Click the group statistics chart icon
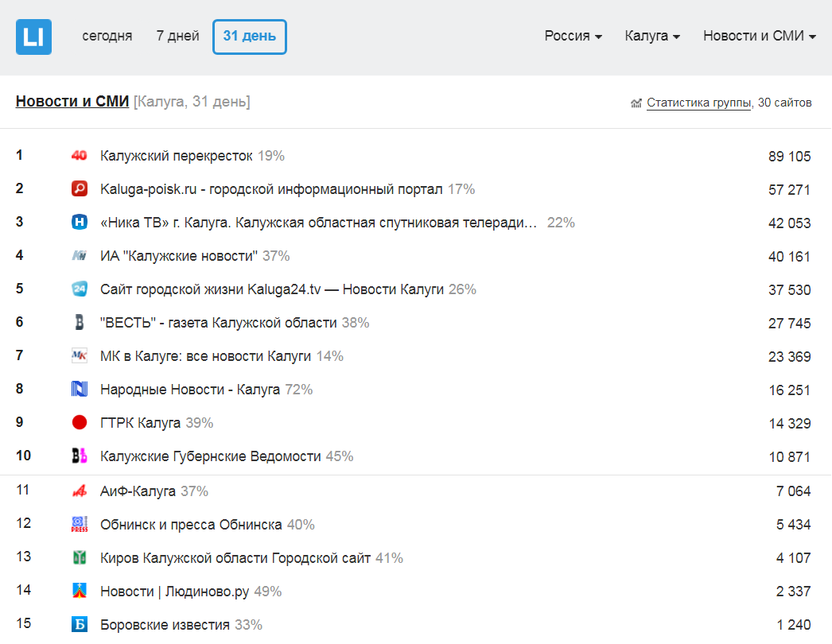 click(636, 103)
